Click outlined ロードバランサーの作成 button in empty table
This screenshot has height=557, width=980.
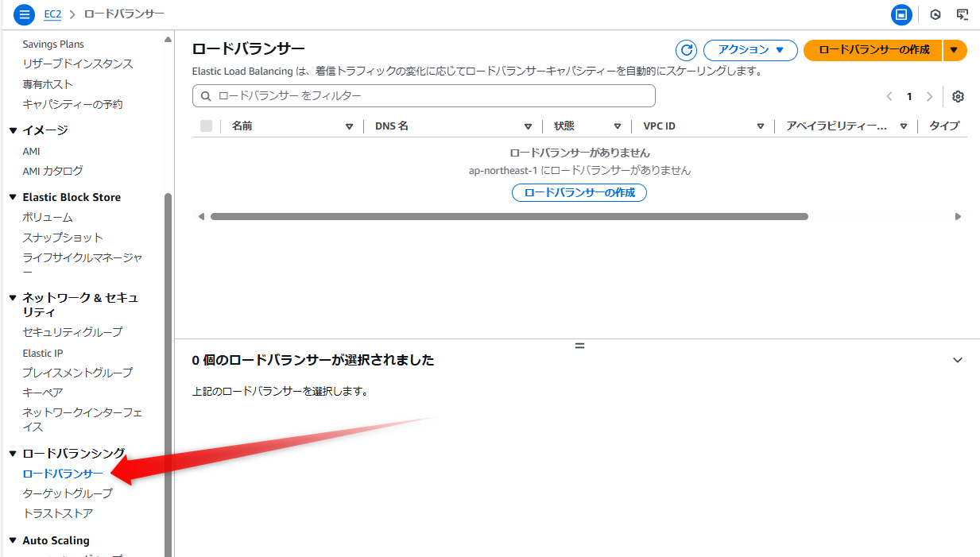[x=579, y=192]
